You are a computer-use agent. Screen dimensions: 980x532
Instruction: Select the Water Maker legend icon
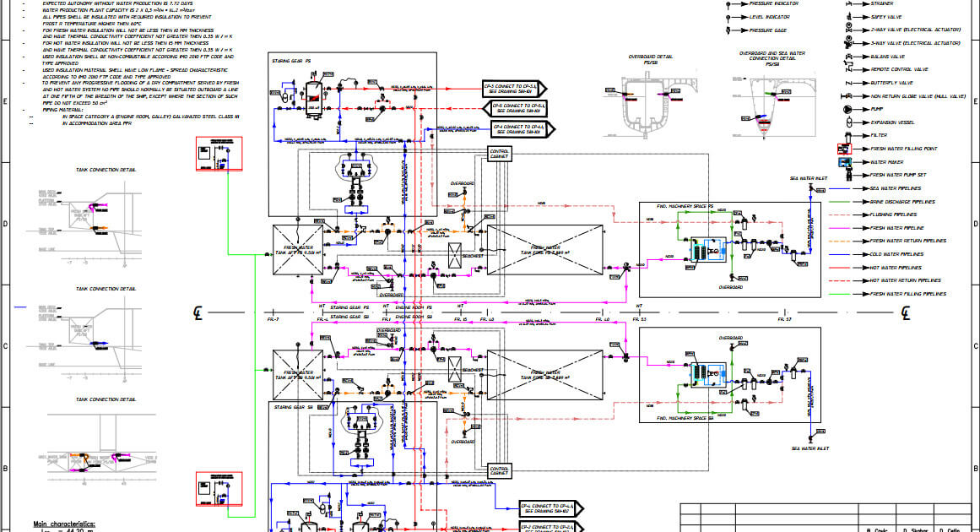[845, 161]
